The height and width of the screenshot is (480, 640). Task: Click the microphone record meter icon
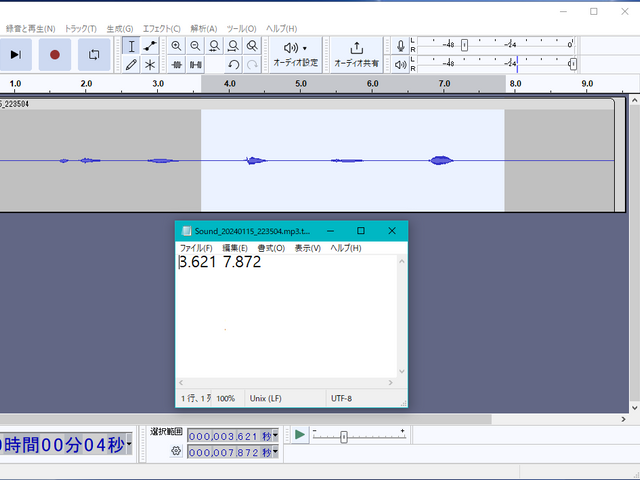[x=400, y=46]
